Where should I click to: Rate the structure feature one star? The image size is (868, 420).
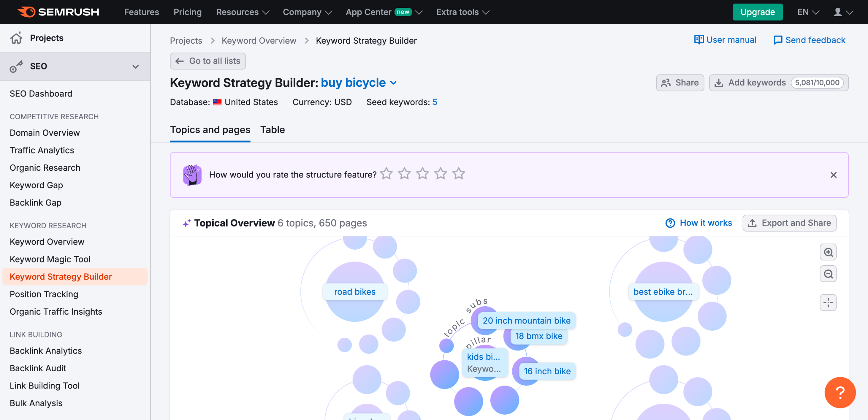(x=386, y=174)
